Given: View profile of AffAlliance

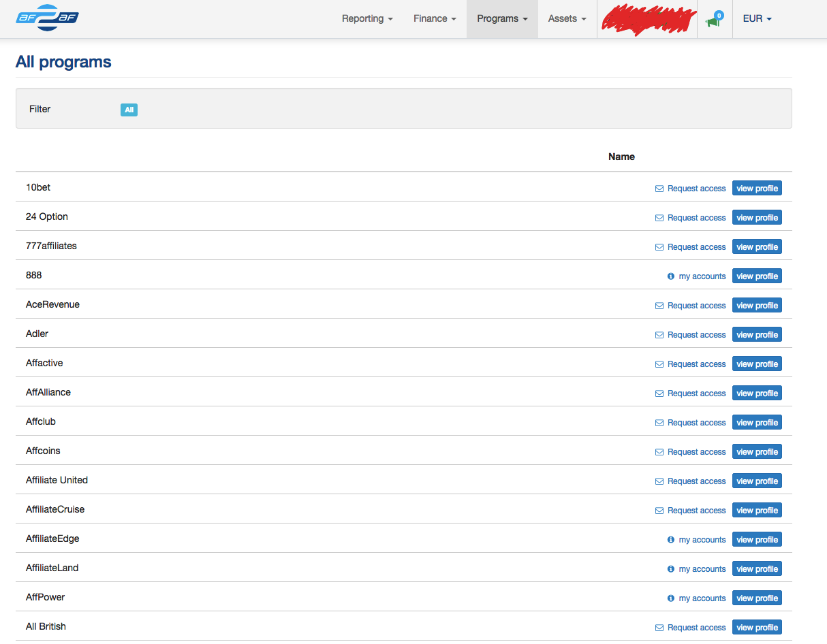Looking at the screenshot, I should point(757,393).
